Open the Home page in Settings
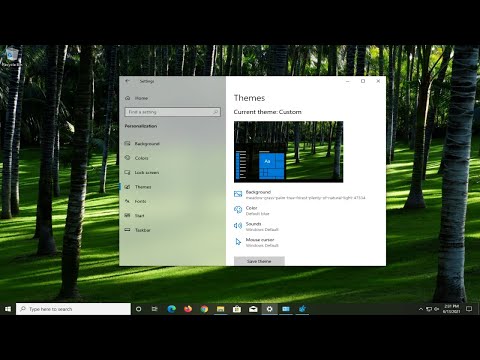Image resolution: width=480 pixels, height=360 pixels. [x=137, y=98]
